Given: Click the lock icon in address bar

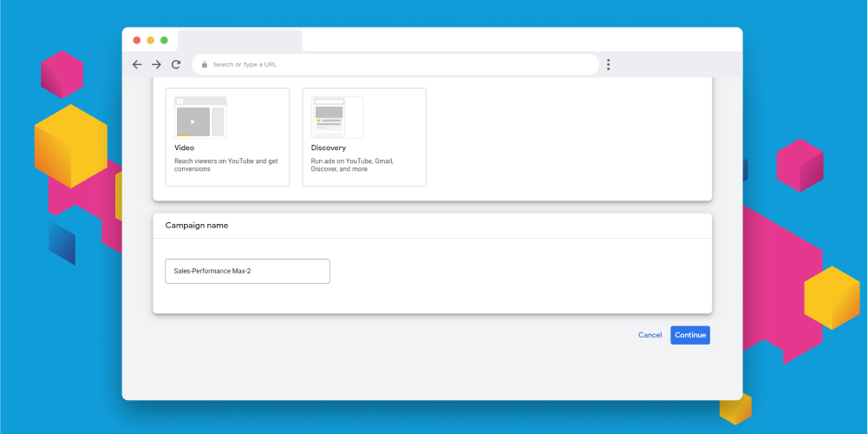Looking at the screenshot, I should [205, 64].
